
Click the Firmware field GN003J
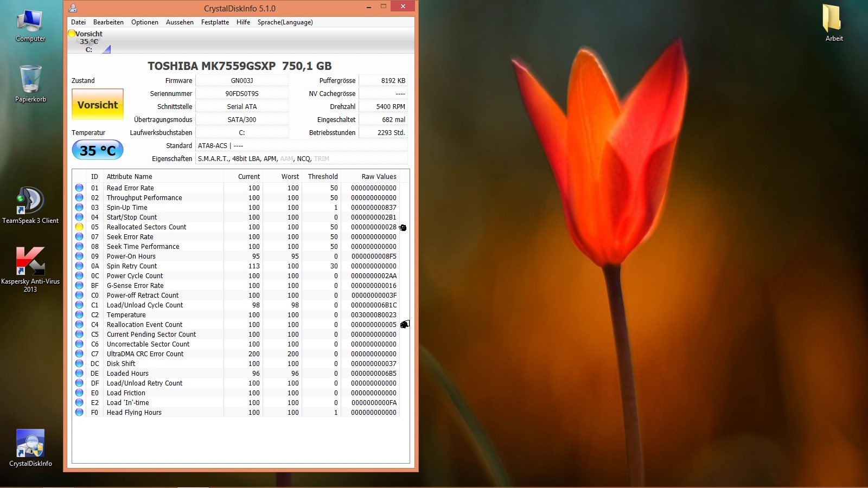[242, 81]
